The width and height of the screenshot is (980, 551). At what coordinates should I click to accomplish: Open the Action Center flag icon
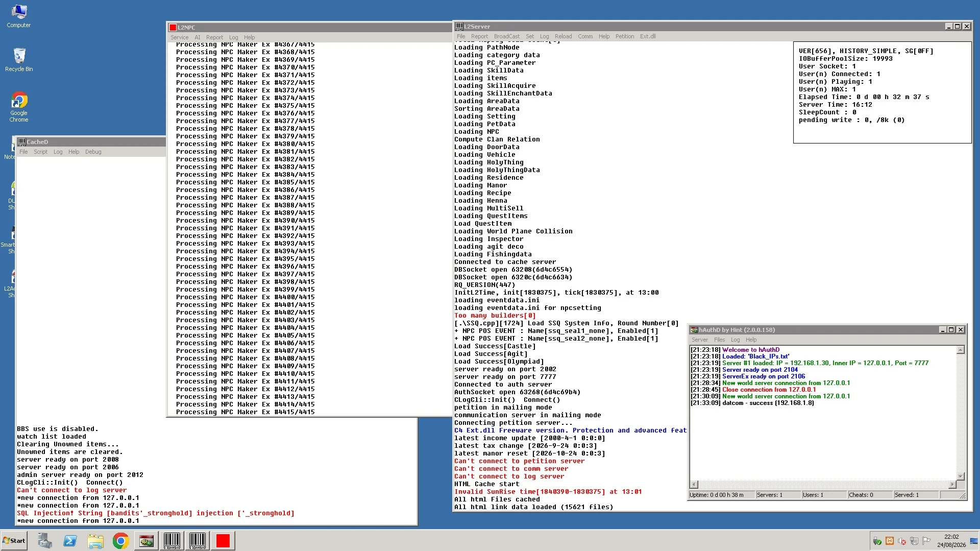pyautogui.click(x=926, y=541)
